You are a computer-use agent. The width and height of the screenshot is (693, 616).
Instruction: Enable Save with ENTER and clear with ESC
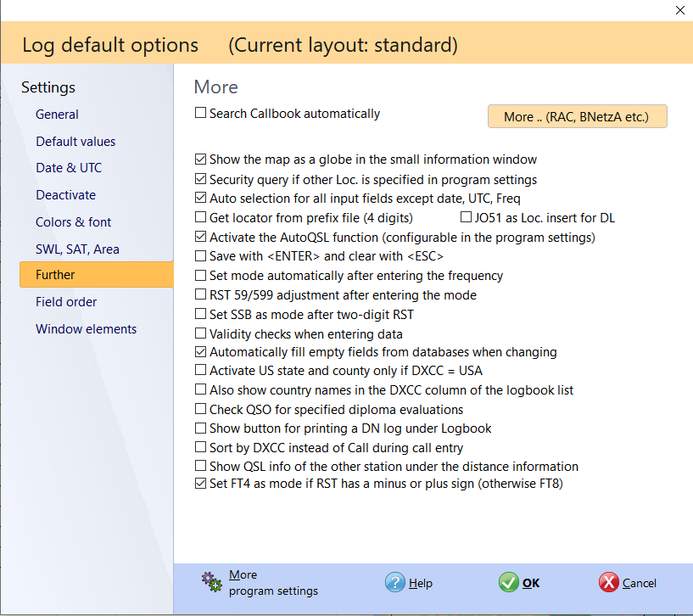(x=200, y=255)
